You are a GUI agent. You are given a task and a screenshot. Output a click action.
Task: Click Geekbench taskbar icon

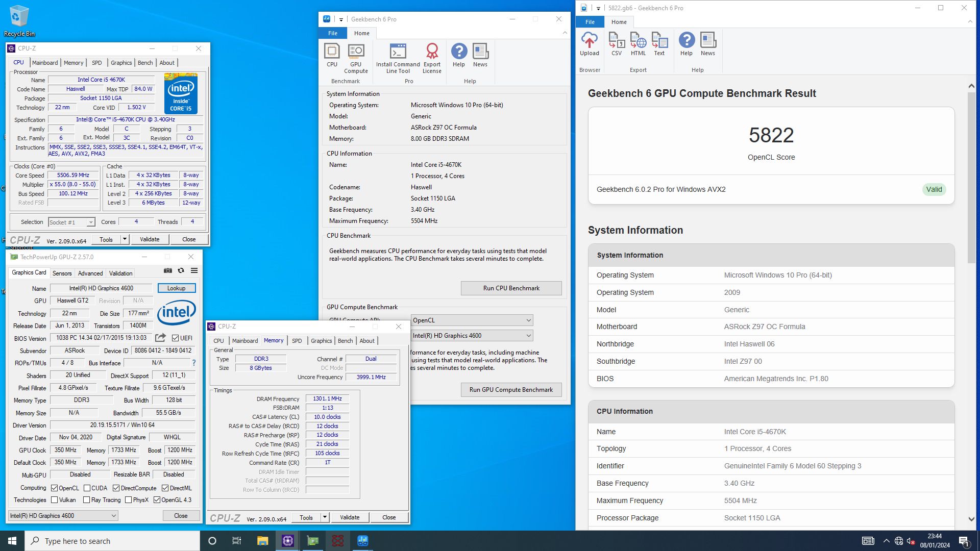(363, 541)
